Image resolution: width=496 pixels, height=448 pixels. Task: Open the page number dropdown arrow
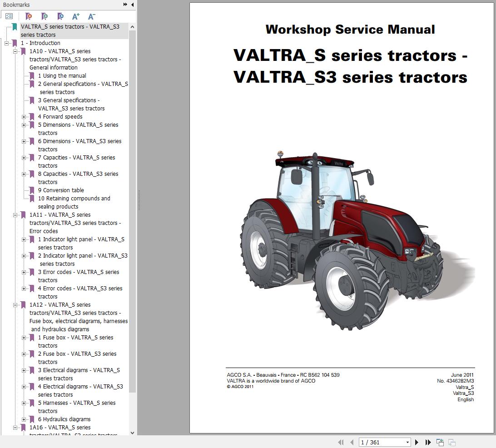[x=407, y=442]
